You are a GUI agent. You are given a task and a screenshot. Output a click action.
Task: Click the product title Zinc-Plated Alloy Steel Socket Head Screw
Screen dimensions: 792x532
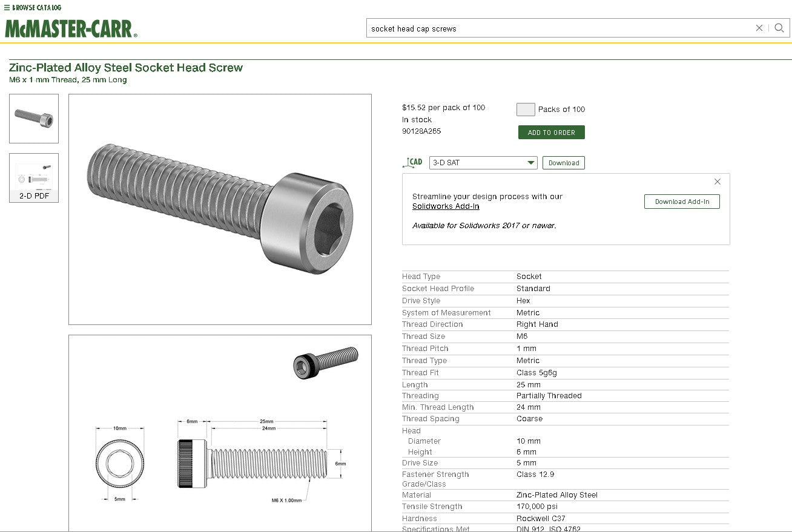coord(126,68)
